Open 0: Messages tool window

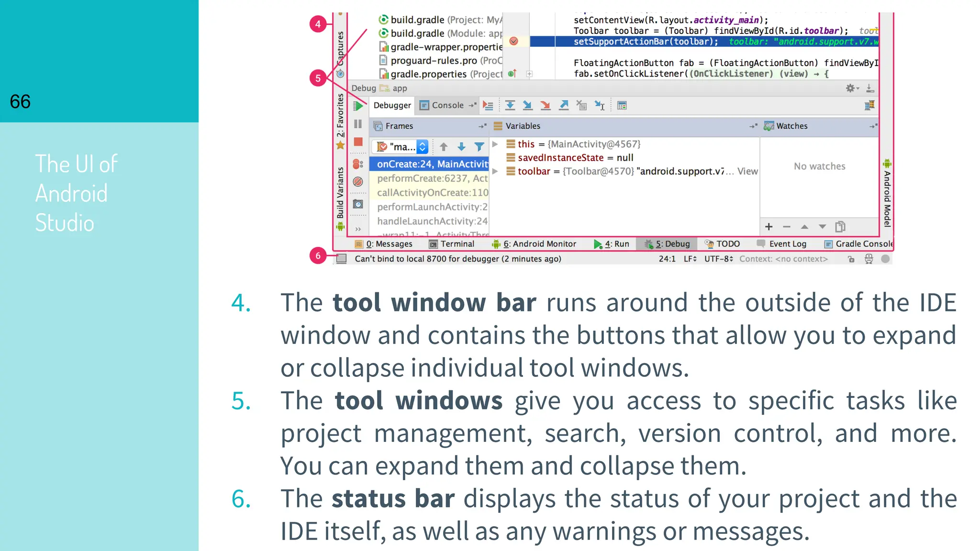tap(384, 244)
